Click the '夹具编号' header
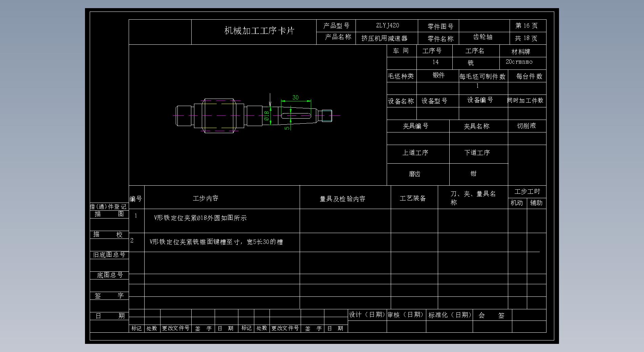The image size is (644, 352). [x=415, y=126]
